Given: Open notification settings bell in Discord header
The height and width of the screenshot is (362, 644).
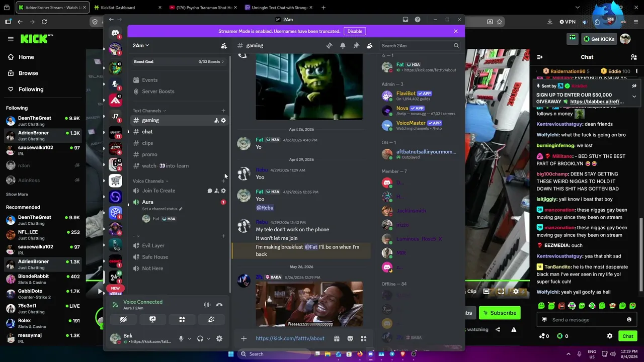Looking at the screenshot, I should [343, 46].
